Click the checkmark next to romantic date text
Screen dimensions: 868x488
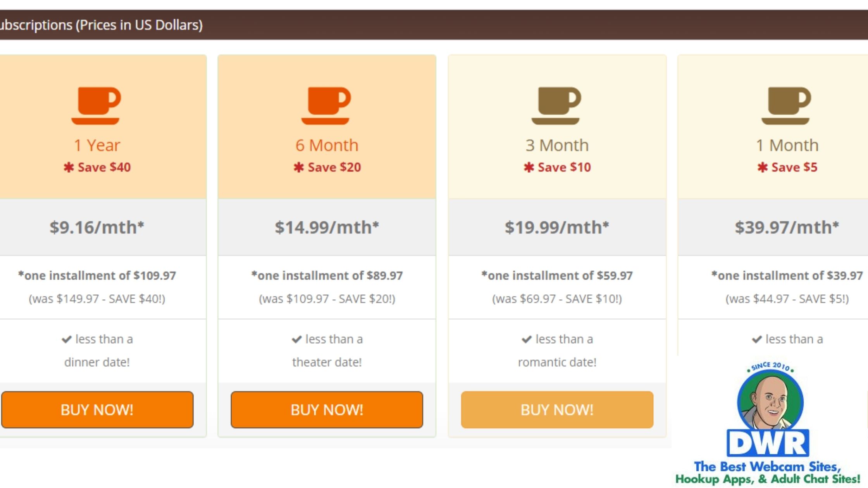(527, 340)
